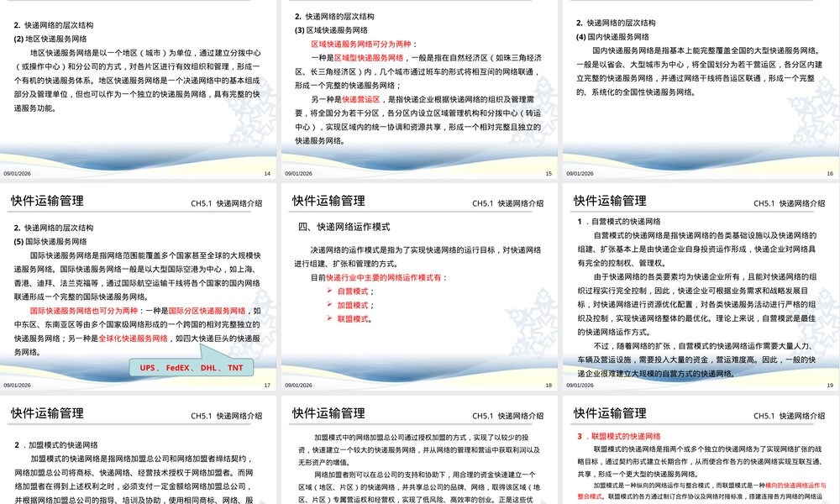Open slide 14 thumbnail about 地区快递服务网络
Image resolution: width=840 pixels, height=504 pixels.
coord(139,89)
